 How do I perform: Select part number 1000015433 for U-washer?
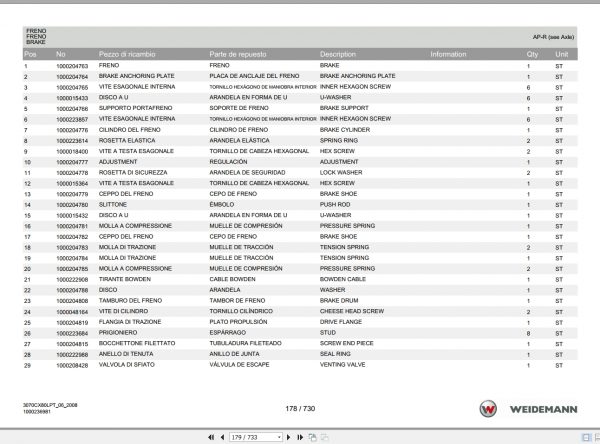(72, 98)
